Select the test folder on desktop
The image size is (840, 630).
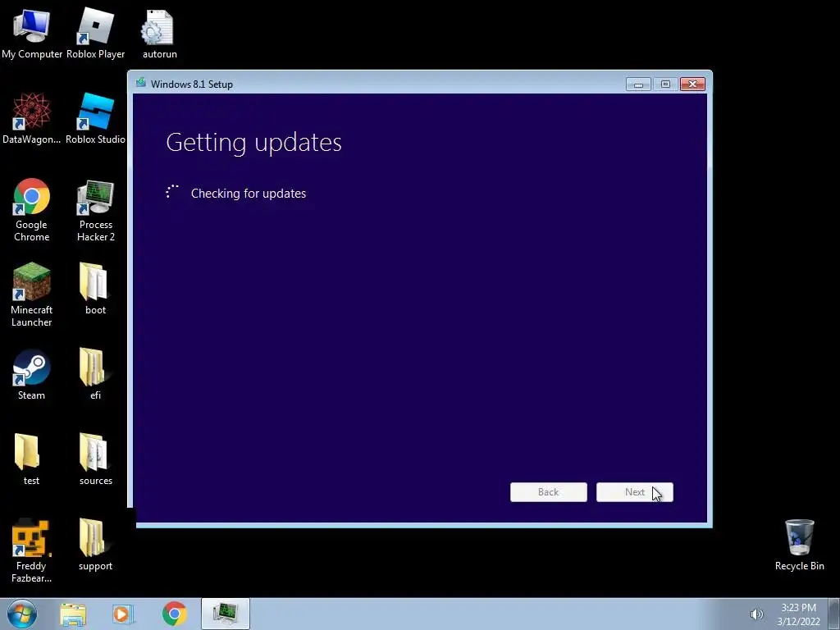[x=30, y=459]
